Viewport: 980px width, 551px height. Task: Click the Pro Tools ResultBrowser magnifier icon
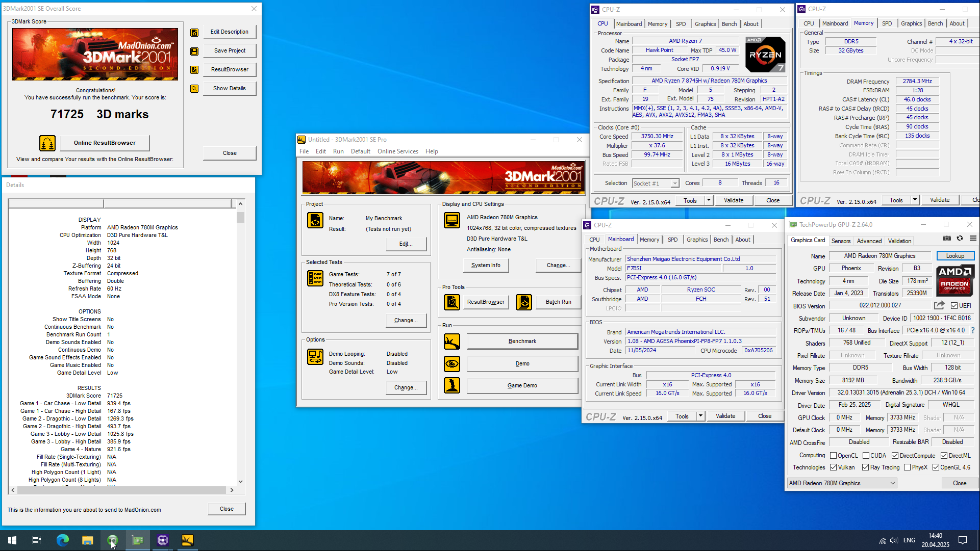[452, 302]
